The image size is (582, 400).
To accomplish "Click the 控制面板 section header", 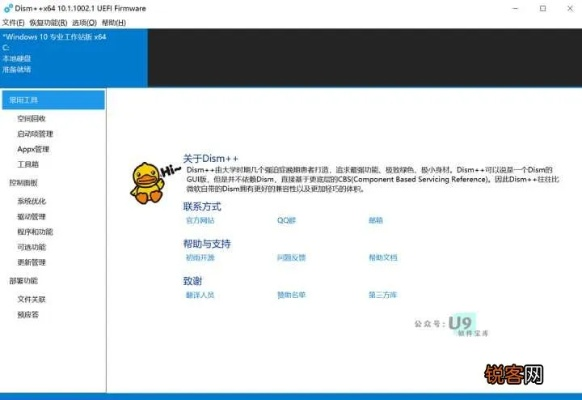I will click(23, 183).
